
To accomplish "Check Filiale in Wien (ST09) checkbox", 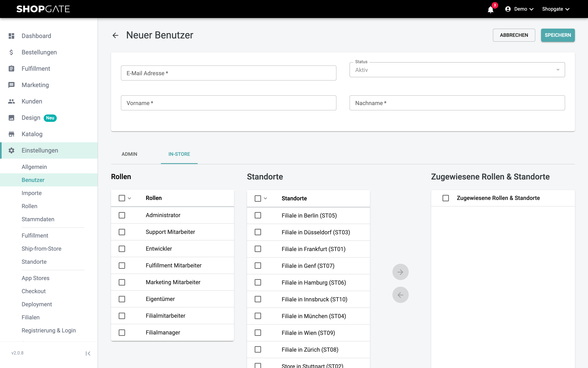I will point(258,333).
